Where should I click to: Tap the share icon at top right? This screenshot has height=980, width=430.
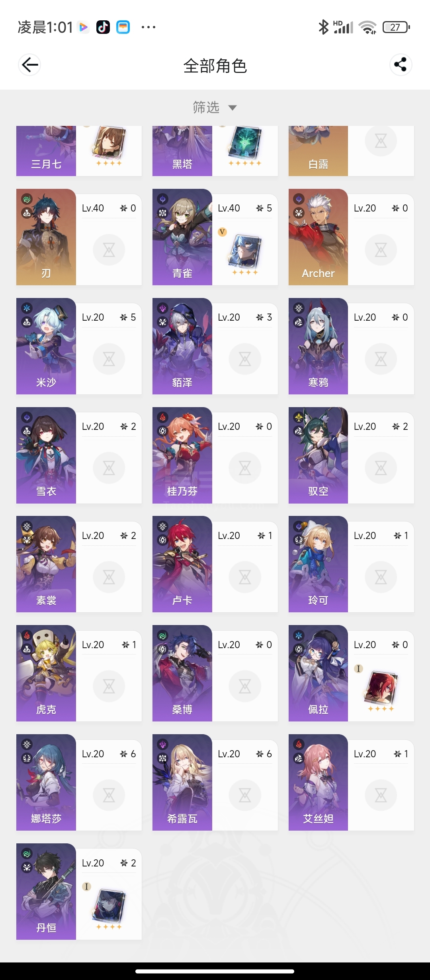(401, 65)
